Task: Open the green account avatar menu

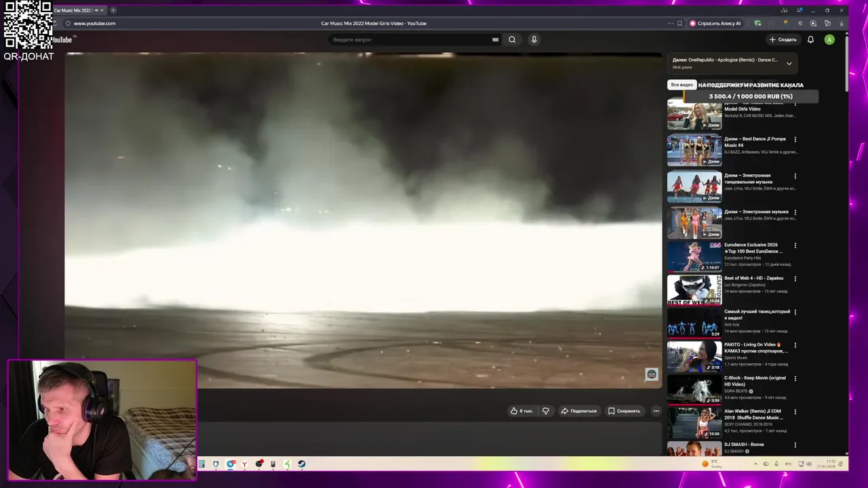Action: click(829, 39)
